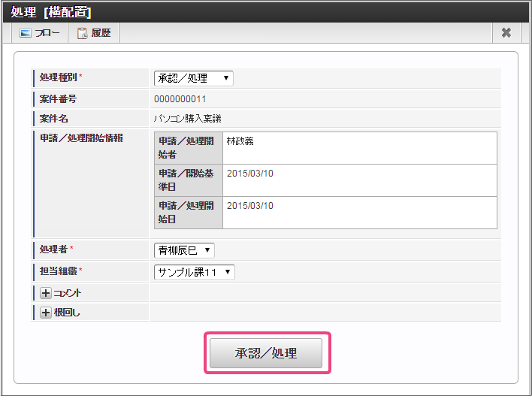Click the applicant name 林政義
The width and height of the screenshot is (532, 396).
(242, 141)
